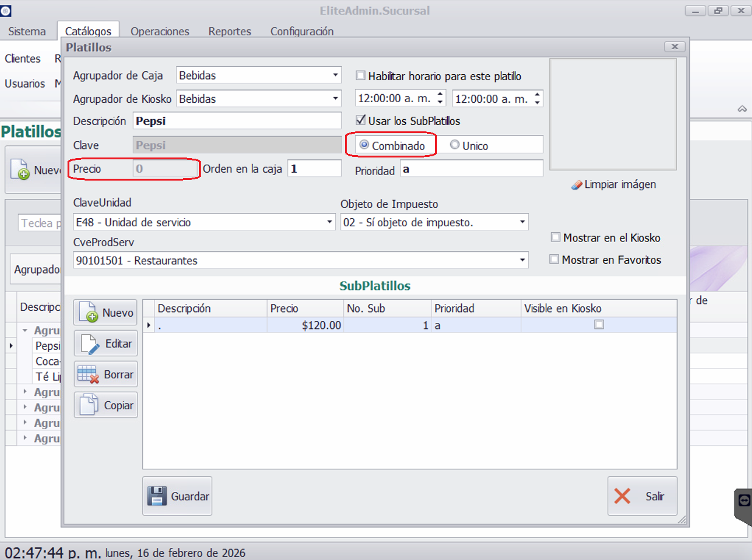Select the Unico radio option

[x=454, y=145]
